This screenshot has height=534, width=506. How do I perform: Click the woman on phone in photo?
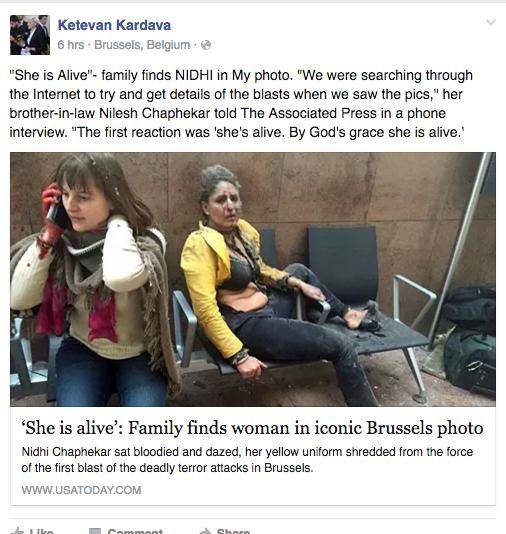[x=92, y=279]
